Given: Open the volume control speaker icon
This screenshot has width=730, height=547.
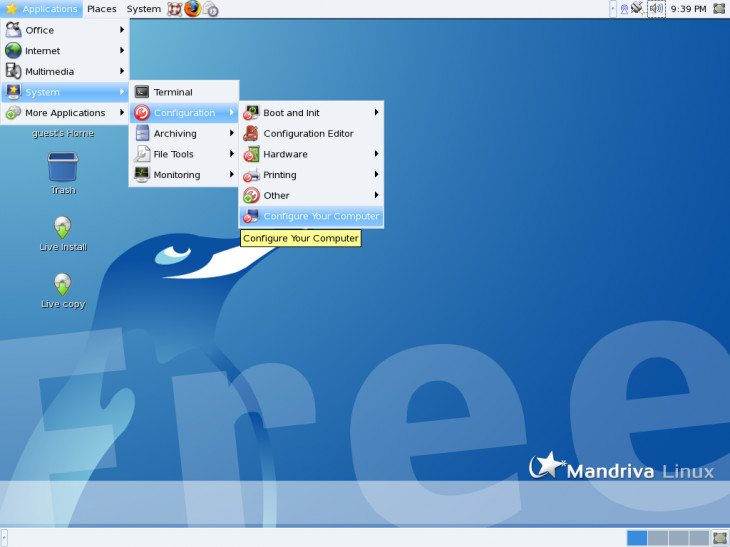Looking at the screenshot, I should [x=656, y=8].
